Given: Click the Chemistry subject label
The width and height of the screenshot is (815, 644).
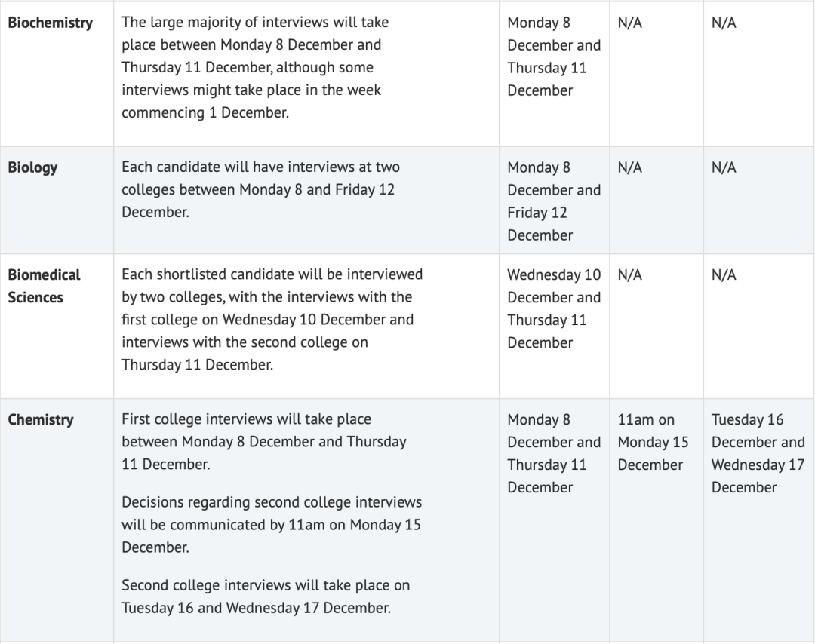Looking at the screenshot, I should tap(41, 419).
